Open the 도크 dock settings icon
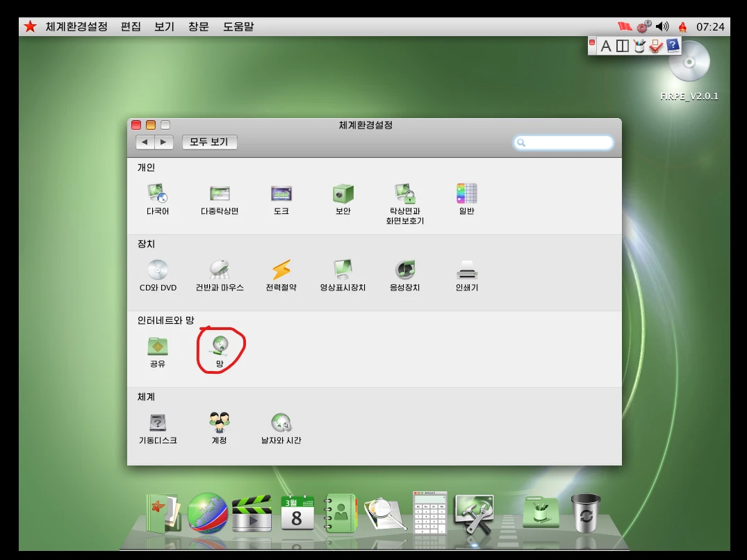The width and height of the screenshot is (747, 560). coord(281,194)
